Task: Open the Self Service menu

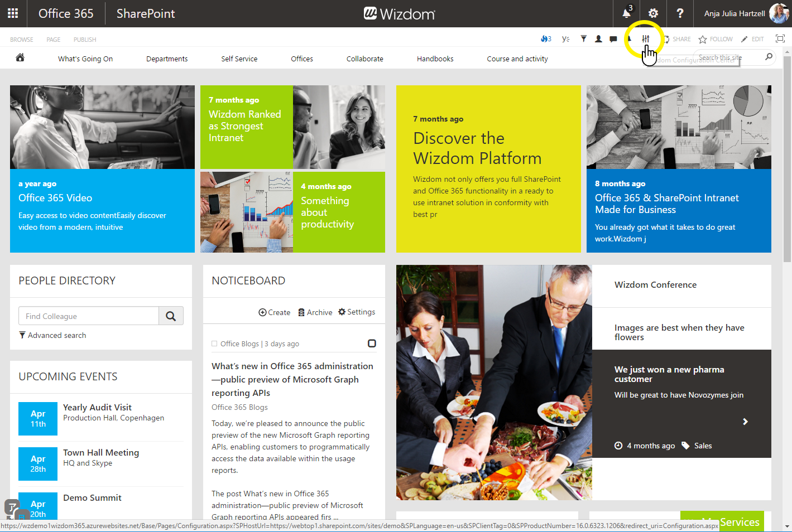Action: (x=239, y=59)
